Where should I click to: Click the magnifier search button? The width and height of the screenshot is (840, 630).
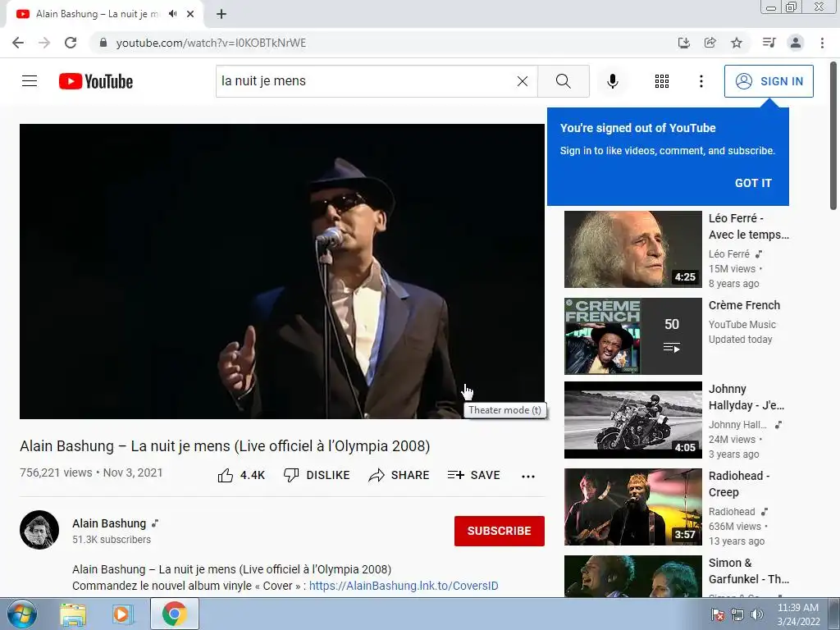[x=563, y=81]
